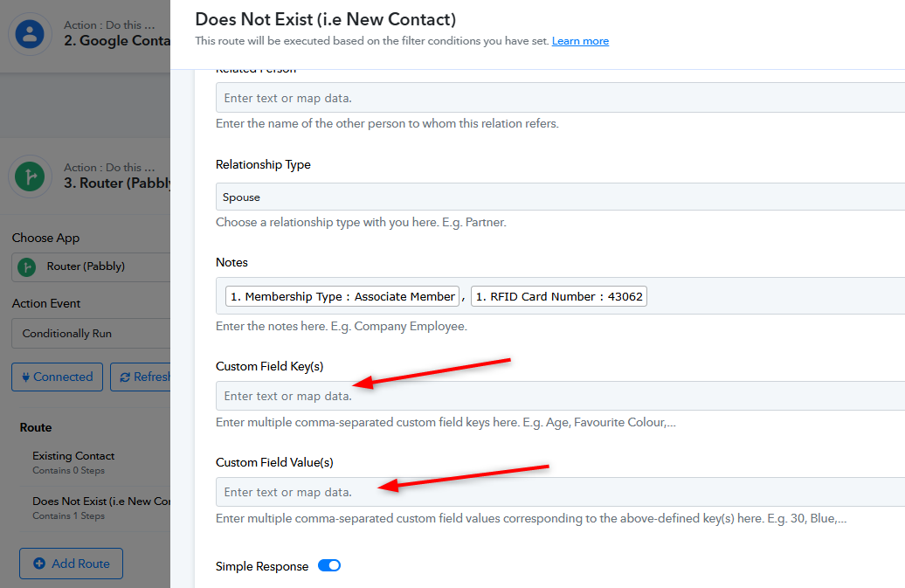The image size is (905, 588).
Task: Click the refresh arrows icon
Action: click(125, 377)
